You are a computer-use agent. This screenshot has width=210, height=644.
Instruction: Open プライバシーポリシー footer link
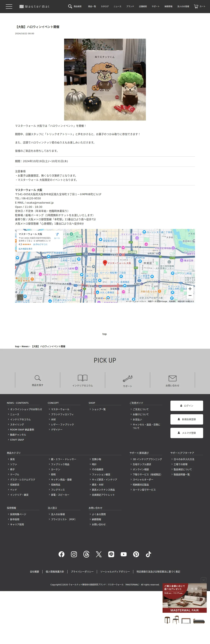pyautogui.click(x=82, y=571)
